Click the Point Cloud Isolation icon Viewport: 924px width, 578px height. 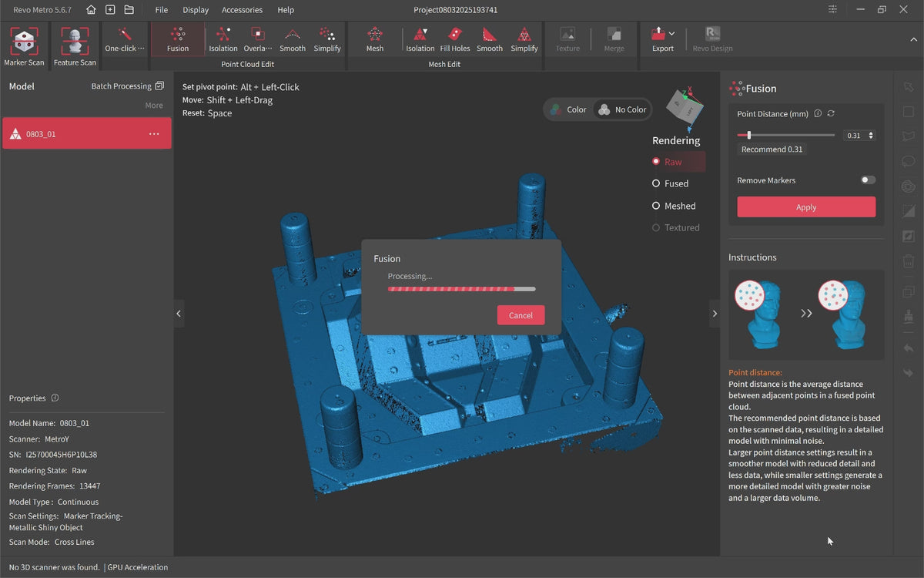[223, 39]
